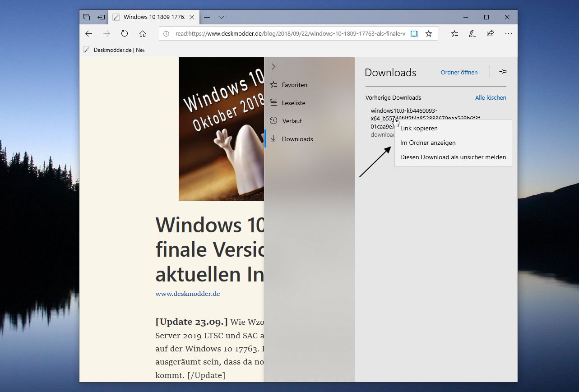This screenshot has width=579, height=392.
Task: Add page to favorites with star icon
Action: (x=429, y=33)
